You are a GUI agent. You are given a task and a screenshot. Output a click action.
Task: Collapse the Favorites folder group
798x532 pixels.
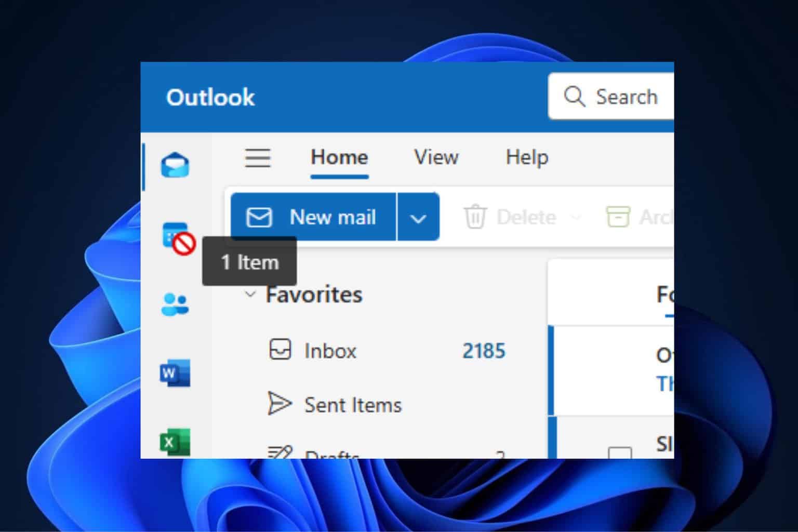250,294
